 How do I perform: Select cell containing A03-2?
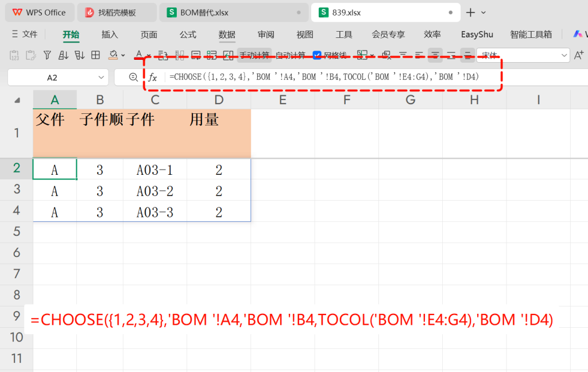click(x=155, y=191)
